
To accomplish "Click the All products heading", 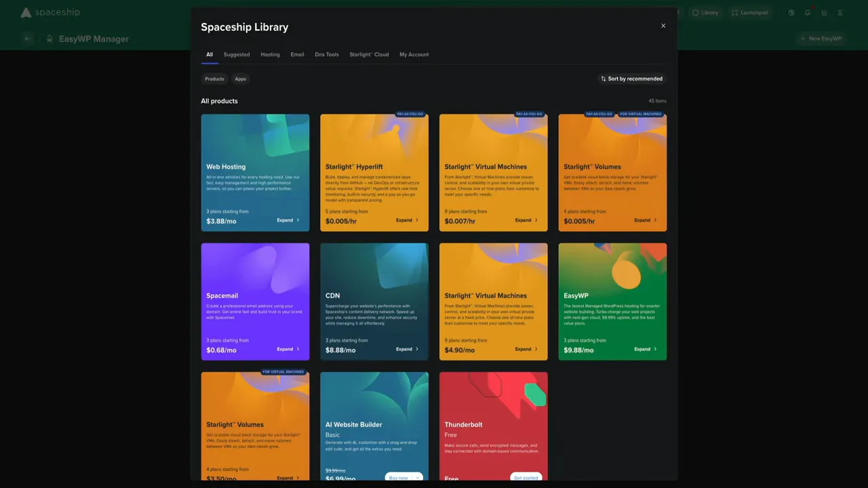I will [x=219, y=101].
